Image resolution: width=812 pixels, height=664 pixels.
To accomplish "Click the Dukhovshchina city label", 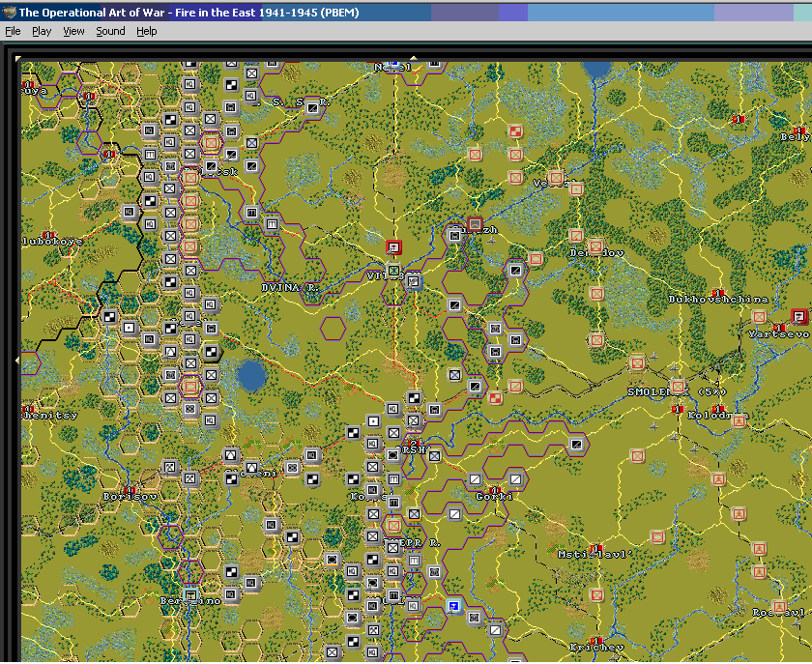I will coord(717,299).
